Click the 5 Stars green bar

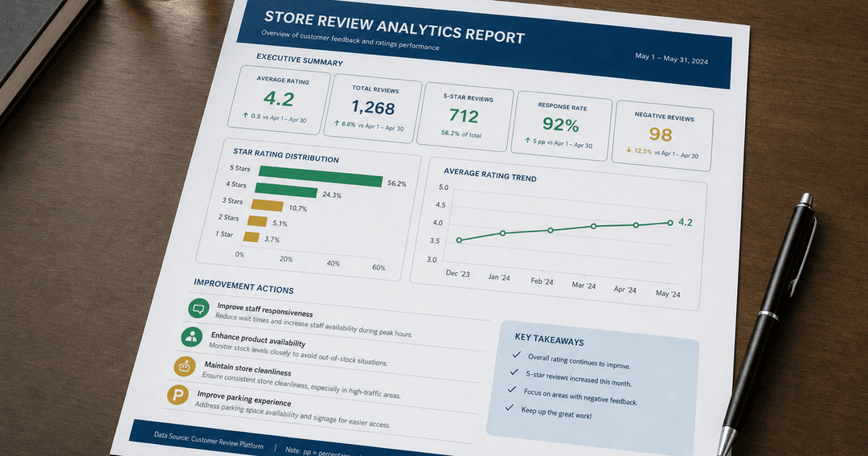(321, 176)
